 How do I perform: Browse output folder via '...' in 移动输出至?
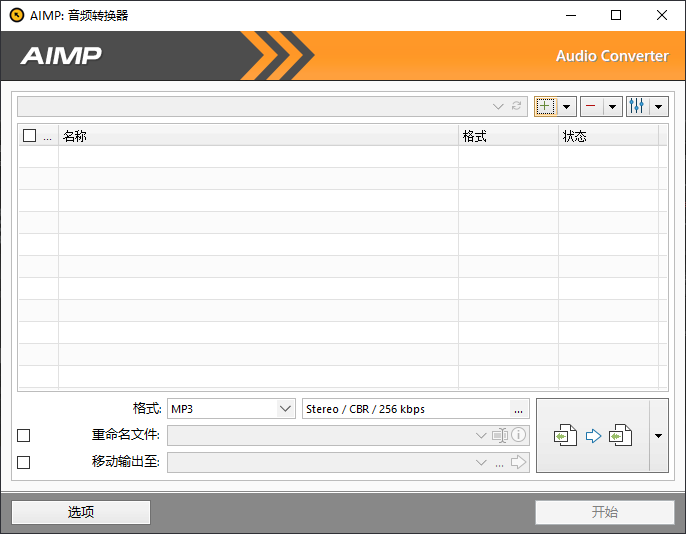500,464
